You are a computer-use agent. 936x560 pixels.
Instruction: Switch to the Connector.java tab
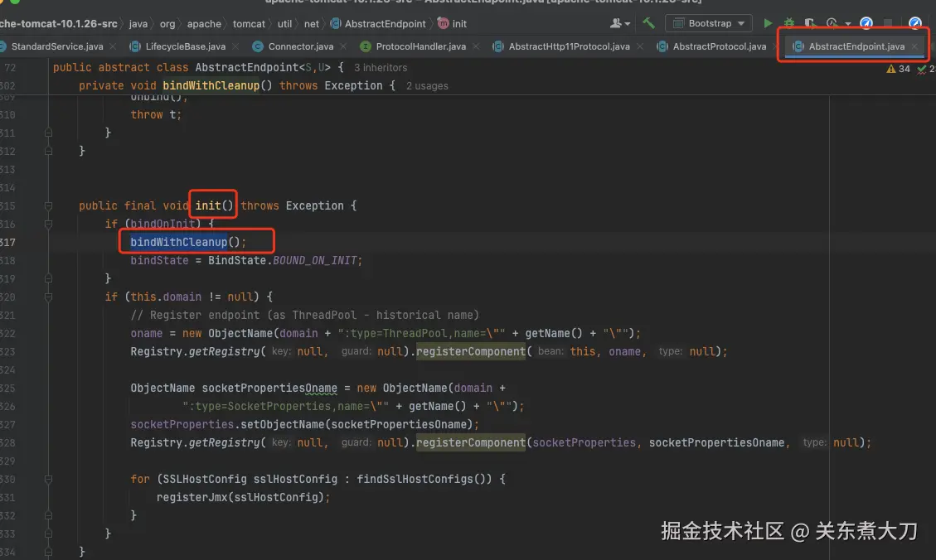pyautogui.click(x=300, y=46)
